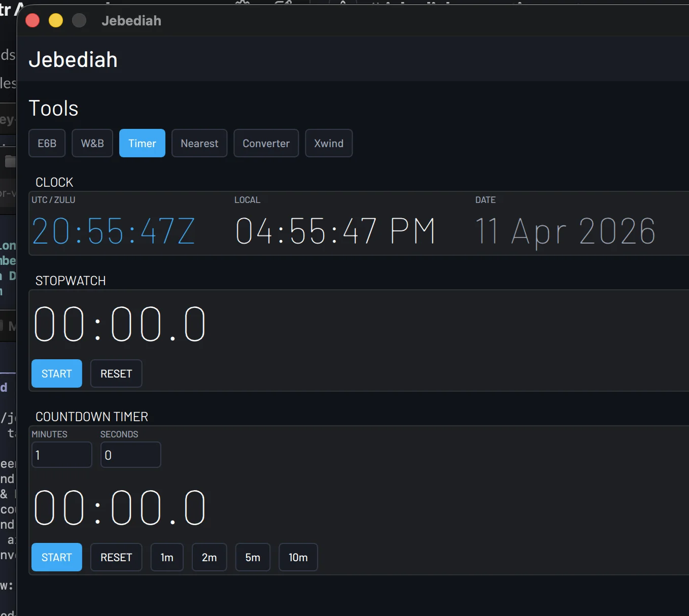Set countdown with the 10m preset
Image resolution: width=689 pixels, height=616 pixels.
coord(298,557)
